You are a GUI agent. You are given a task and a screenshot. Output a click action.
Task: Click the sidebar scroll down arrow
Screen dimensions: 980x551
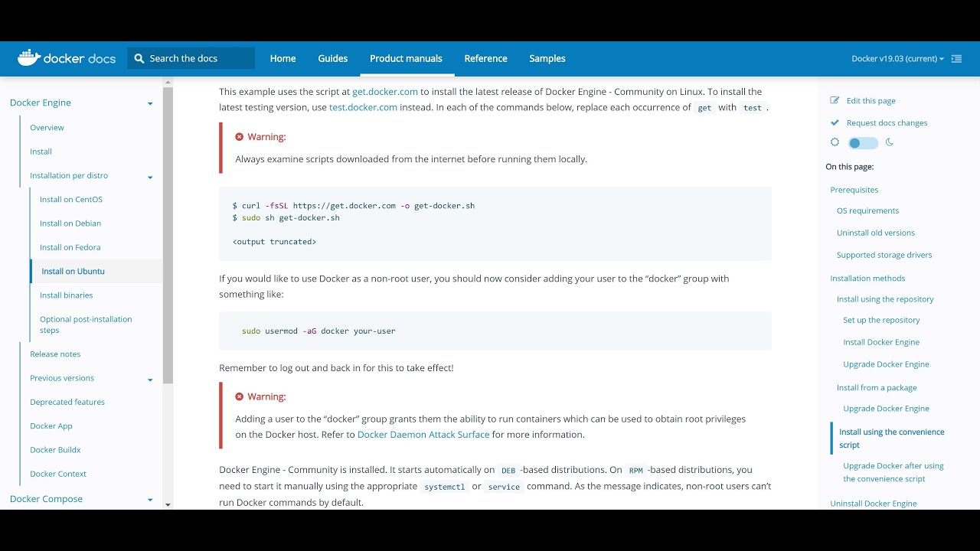pyautogui.click(x=168, y=504)
